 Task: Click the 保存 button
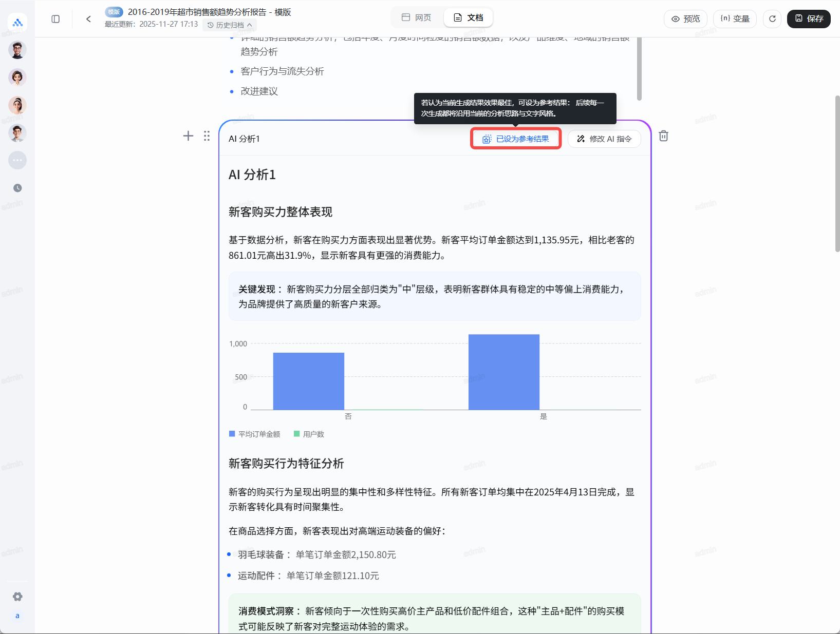coord(809,19)
